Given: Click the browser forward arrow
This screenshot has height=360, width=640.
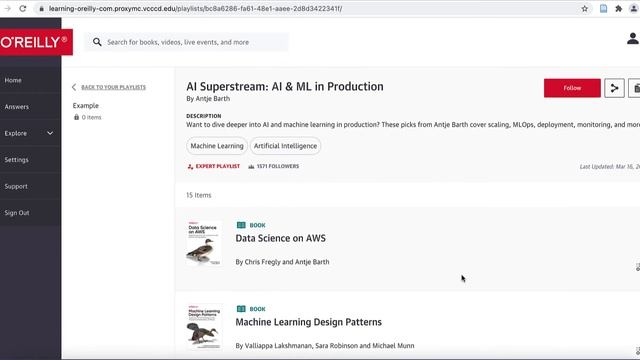Looking at the screenshot, I should 7,9.
